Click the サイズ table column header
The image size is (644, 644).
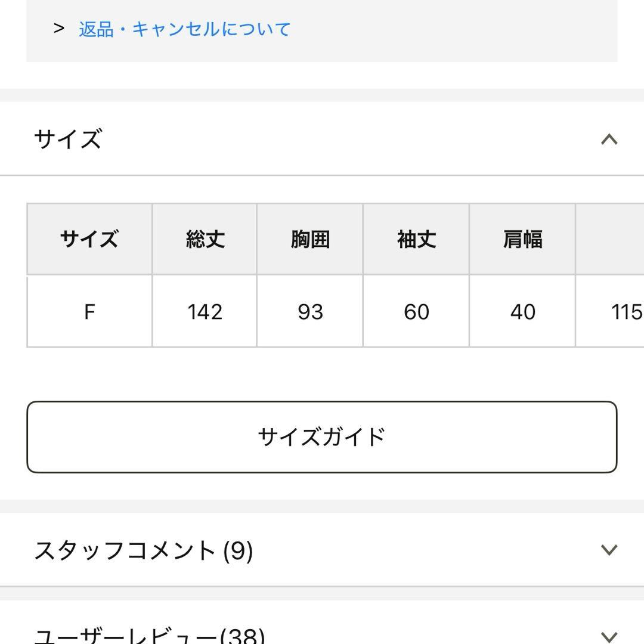(x=89, y=239)
